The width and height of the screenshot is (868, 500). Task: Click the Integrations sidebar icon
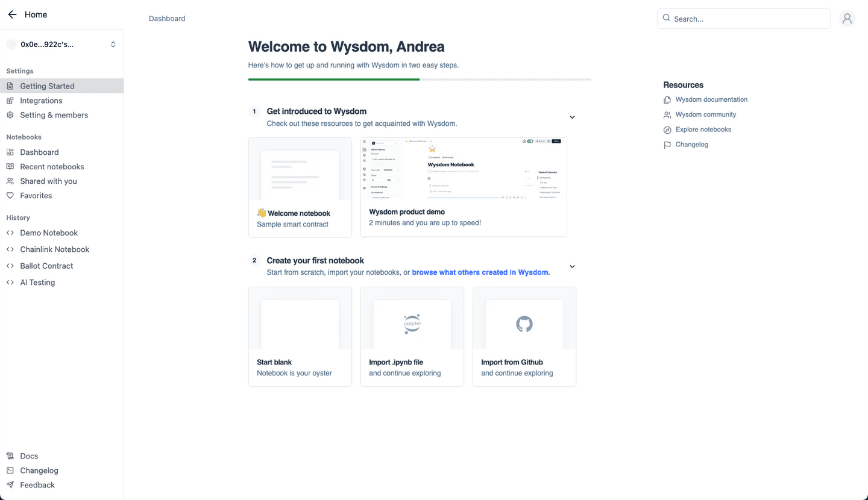click(10, 101)
